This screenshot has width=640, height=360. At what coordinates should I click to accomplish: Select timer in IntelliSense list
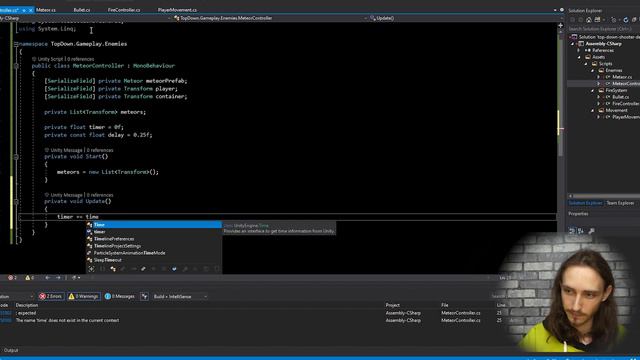pyautogui.click(x=154, y=232)
